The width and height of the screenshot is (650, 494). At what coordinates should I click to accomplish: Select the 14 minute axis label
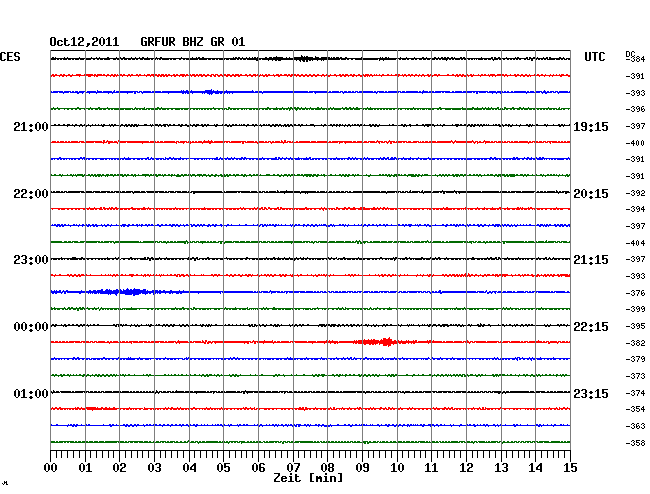click(x=536, y=468)
